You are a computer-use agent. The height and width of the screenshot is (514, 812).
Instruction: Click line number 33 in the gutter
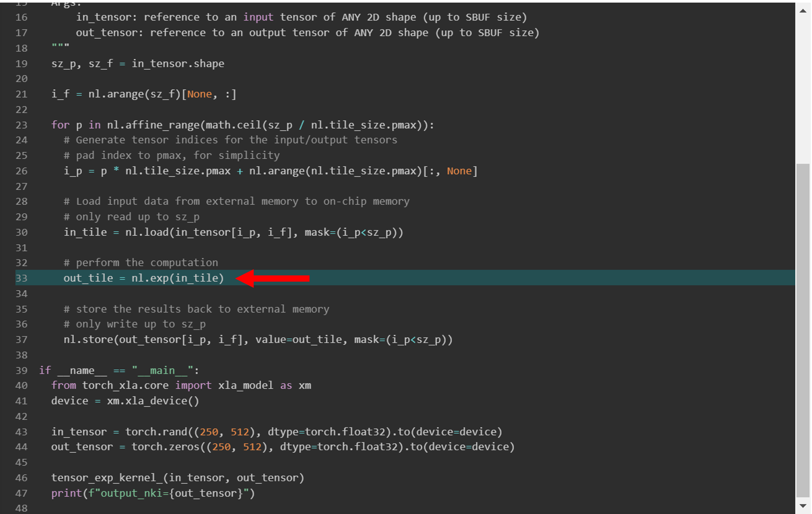[21, 278]
